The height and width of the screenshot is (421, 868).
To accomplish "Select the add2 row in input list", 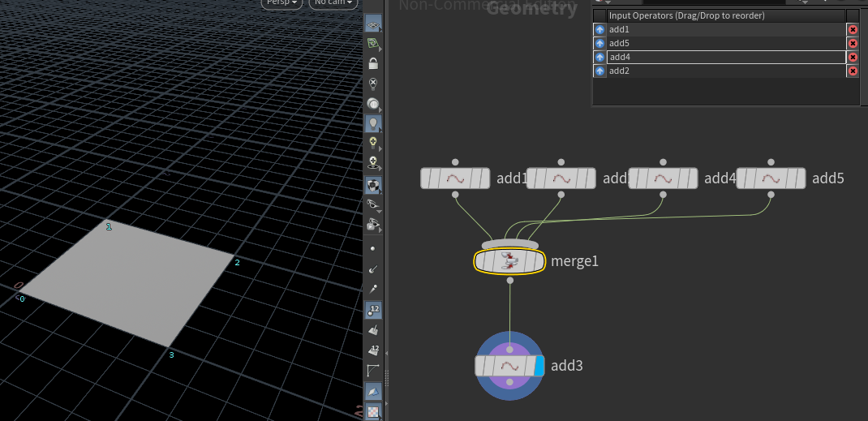I will (726, 71).
